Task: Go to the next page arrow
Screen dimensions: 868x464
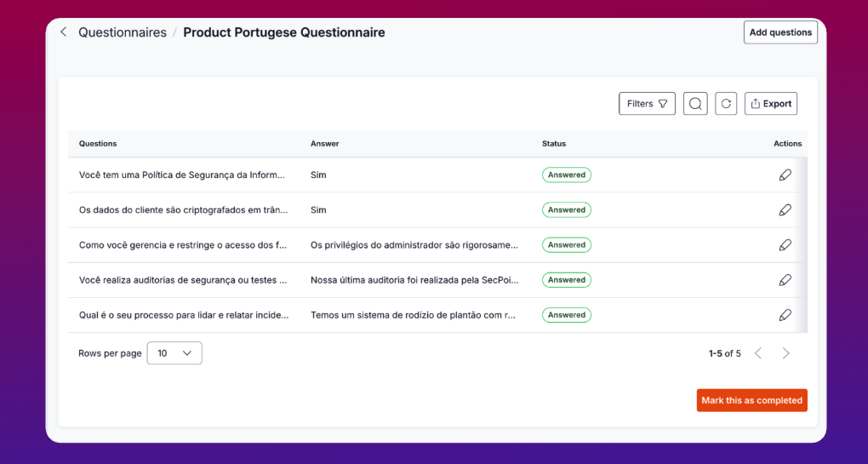Action: pyautogui.click(x=785, y=353)
